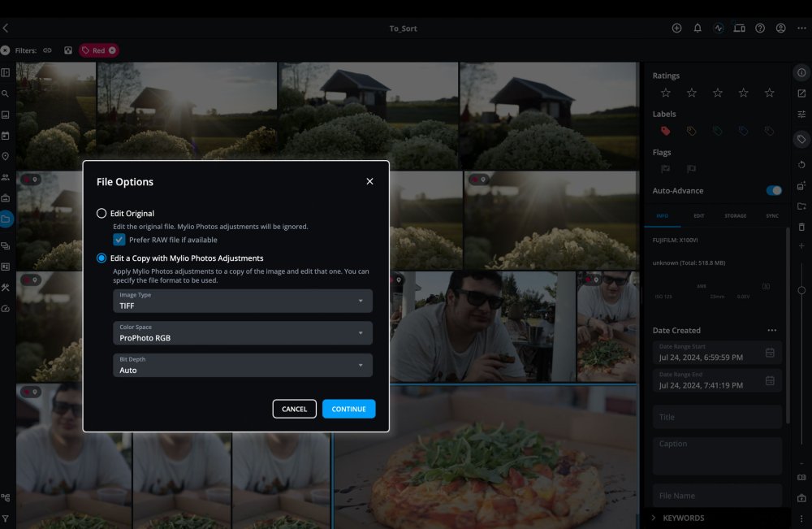
Task: Switch to the INFO tab
Action: (x=663, y=215)
